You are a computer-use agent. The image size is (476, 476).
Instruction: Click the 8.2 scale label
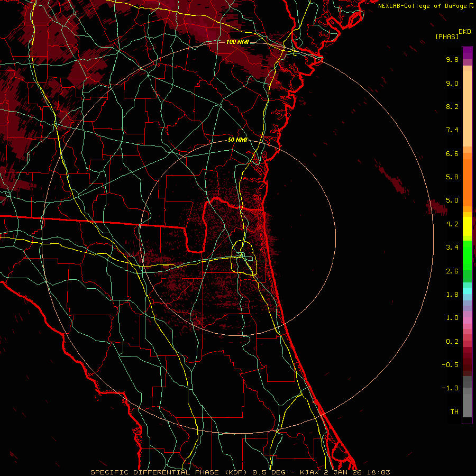pos(452,106)
